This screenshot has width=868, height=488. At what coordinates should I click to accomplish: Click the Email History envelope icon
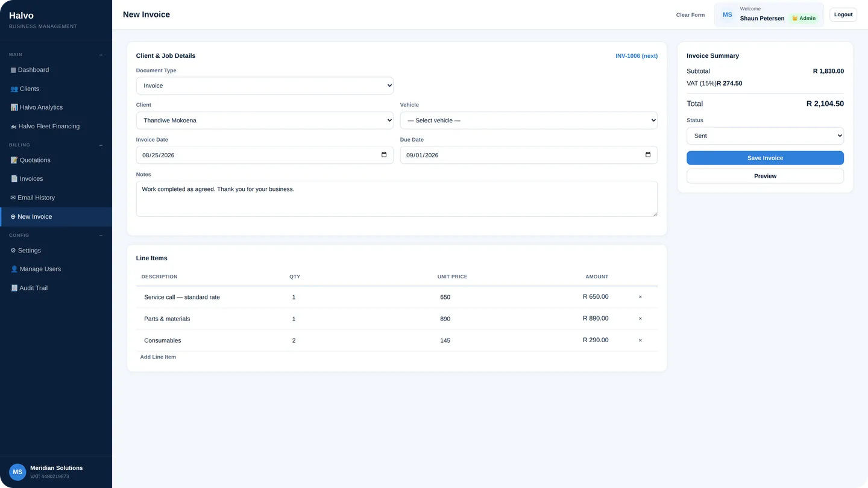click(13, 198)
